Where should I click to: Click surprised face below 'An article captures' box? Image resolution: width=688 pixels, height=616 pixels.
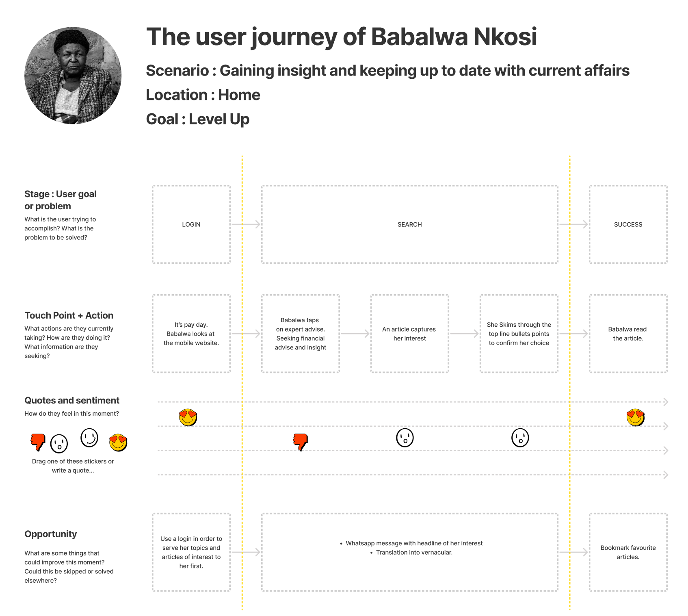click(405, 438)
